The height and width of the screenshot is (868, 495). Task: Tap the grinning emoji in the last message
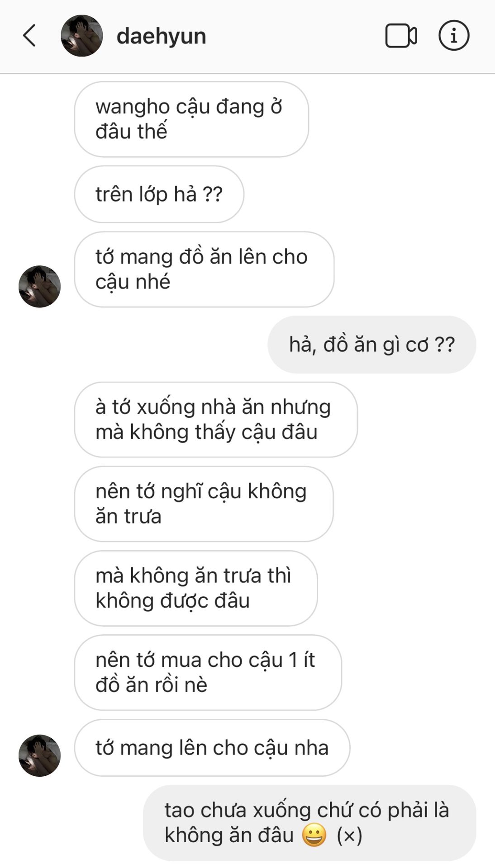tap(314, 835)
